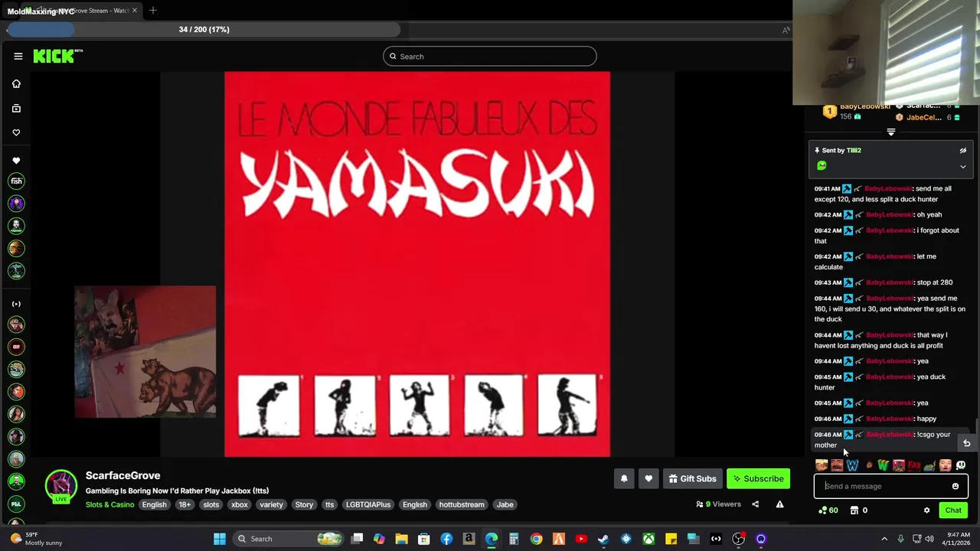The width and height of the screenshot is (980, 551).
Task: Insert the green W emote
Action: pyautogui.click(x=883, y=465)
